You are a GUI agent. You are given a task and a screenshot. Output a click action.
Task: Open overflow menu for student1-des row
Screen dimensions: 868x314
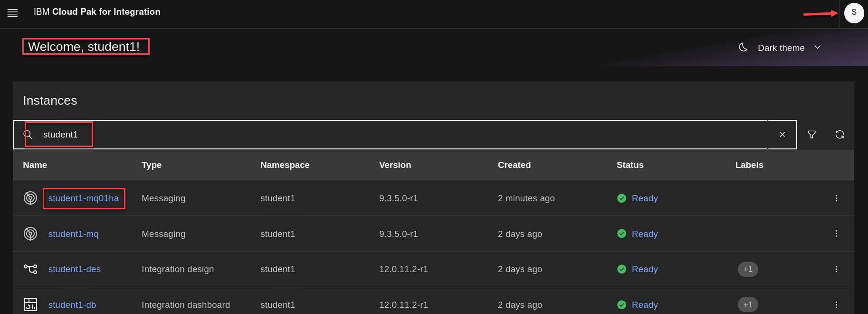(x=836, y=269)
